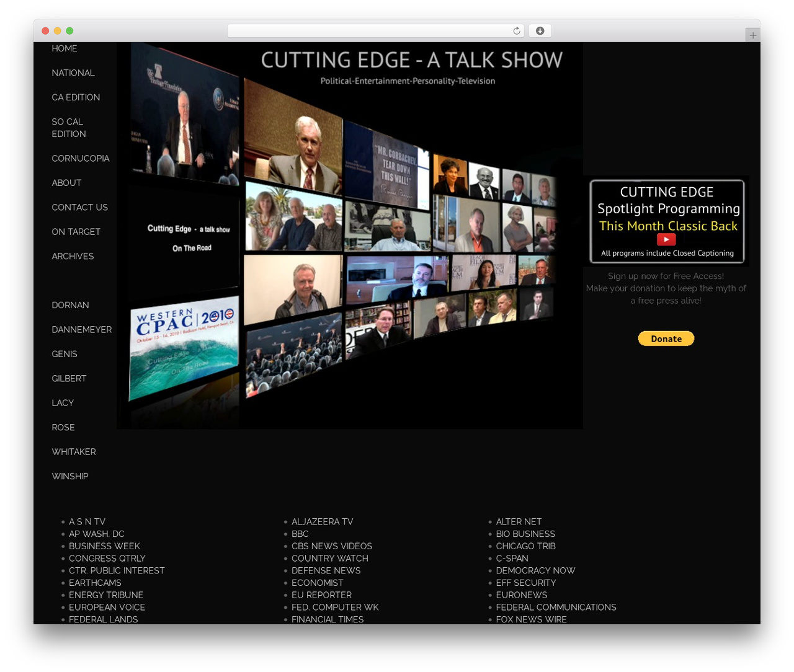794x672 pixels.
Task: Open CBS NEWS VIDEOS link
Action: [332, 546]
